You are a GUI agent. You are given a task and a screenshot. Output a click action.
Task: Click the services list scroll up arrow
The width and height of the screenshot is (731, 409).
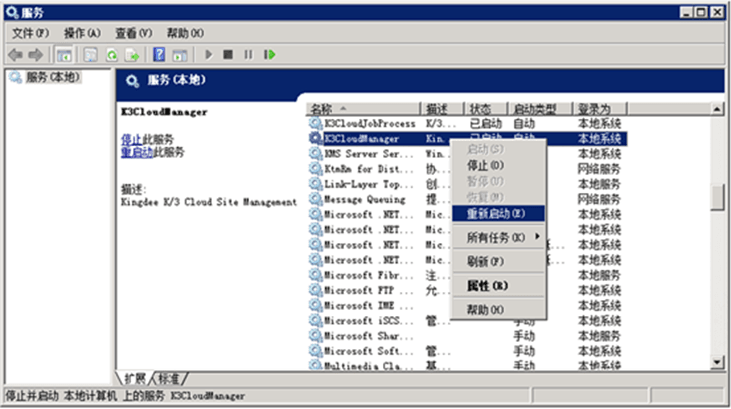point(717,109)
